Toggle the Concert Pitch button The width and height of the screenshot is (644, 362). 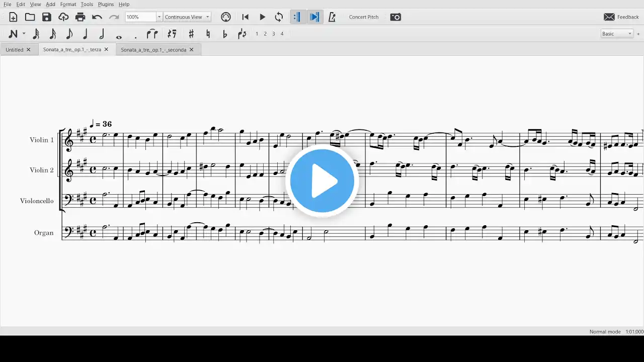coord(364,17)
